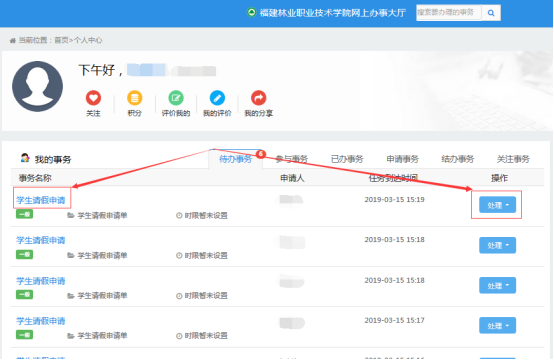
Task: Switch to the 待办事务 tab
Action: point(235,159)
